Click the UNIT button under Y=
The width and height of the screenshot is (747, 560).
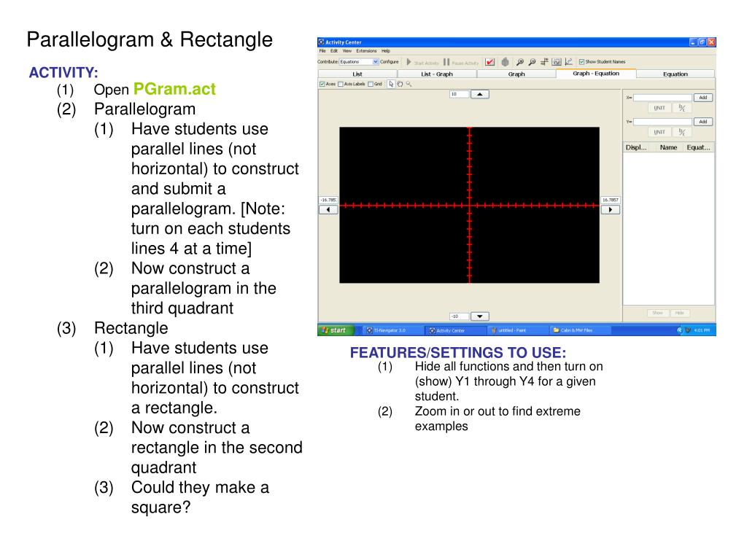(659, 132)
